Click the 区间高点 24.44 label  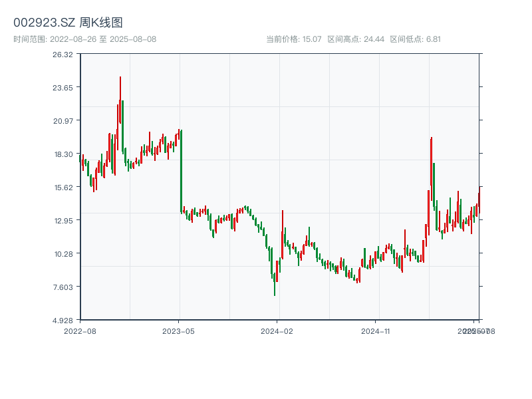[x=356, y=39]
